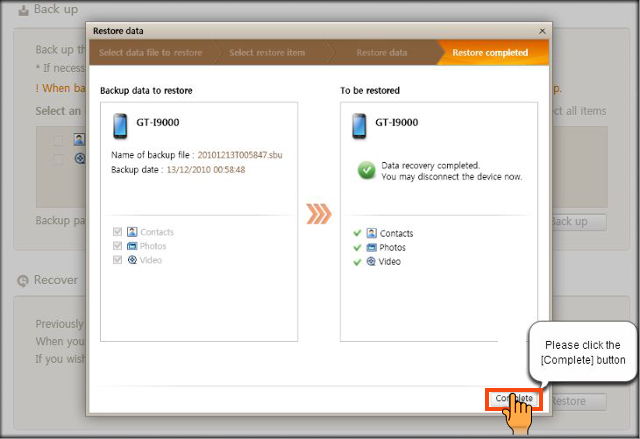Toggle the Video checkbox in backup data
Viewport: 640px width, 439px height.
pyautogui.click(x=118, y=260)
